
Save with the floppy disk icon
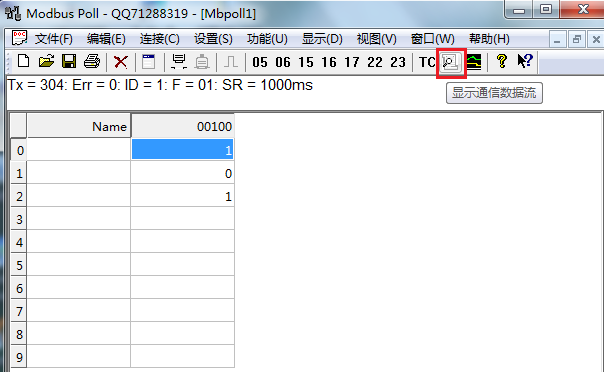click(x=69, y=61)
